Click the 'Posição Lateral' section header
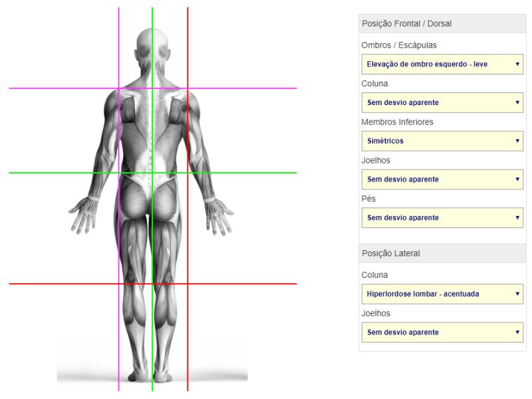Viewport: 532px width, 399px height. tap(390, 253)
